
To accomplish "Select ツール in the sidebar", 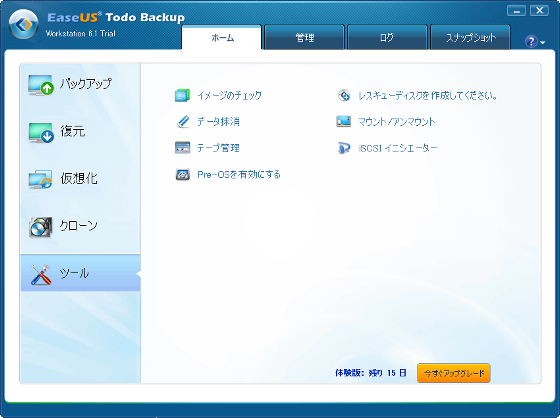I will [81, 273].
